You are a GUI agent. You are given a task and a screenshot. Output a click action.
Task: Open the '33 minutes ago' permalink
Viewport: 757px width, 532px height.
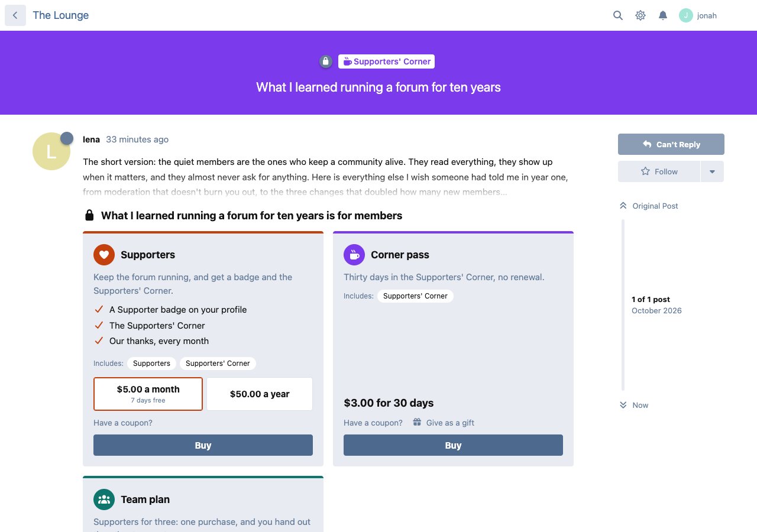click(x=137, y=140)
